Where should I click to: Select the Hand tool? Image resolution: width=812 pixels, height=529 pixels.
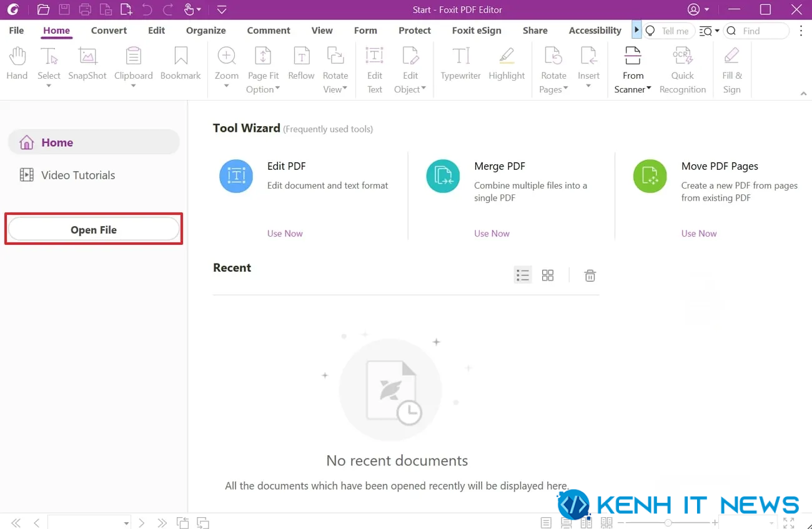point(17,64)
